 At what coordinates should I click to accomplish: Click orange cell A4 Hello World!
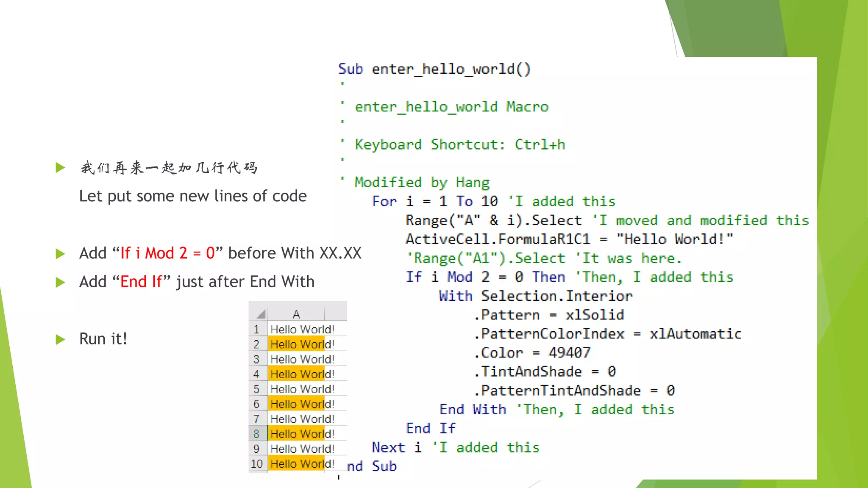click(x=296, y=374)
